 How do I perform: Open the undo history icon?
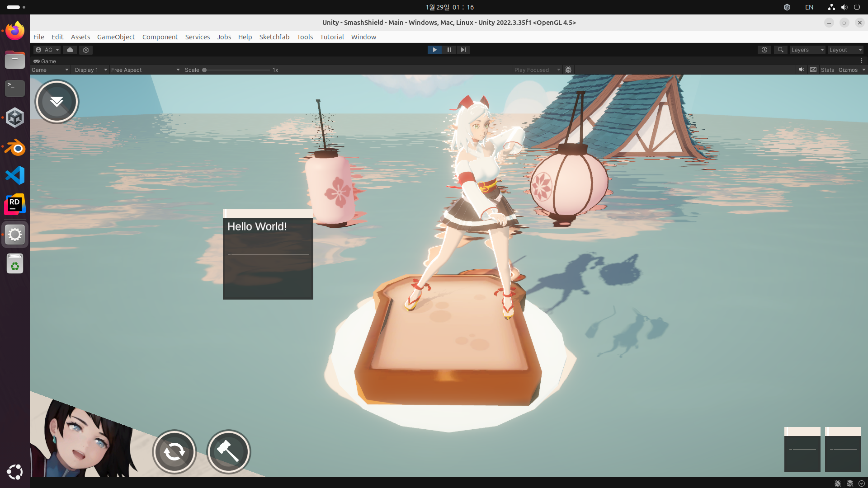click(x=764, y=50)
